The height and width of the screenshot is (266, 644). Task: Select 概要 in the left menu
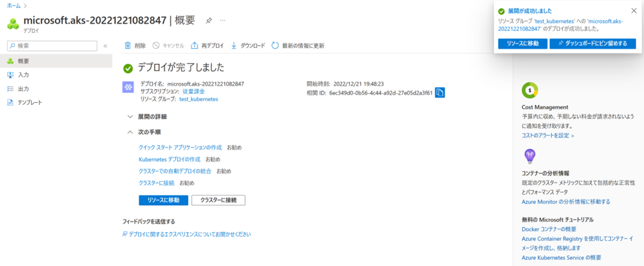coord(56,61)
